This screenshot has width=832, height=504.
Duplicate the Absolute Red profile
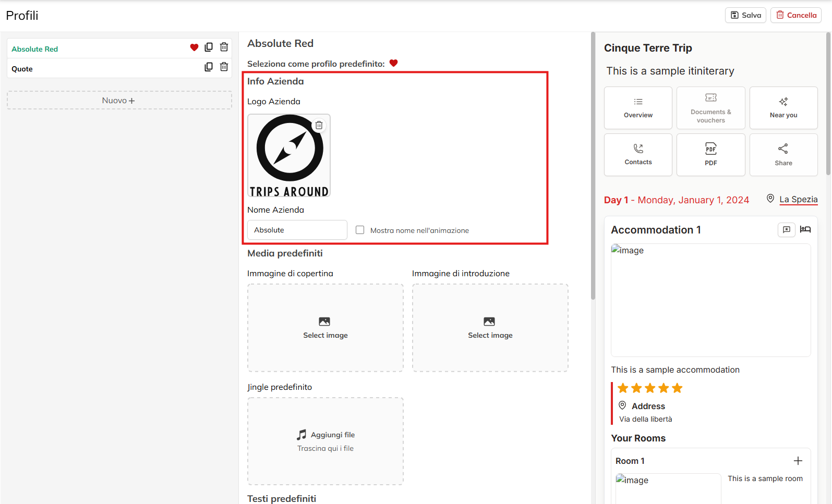209,47
